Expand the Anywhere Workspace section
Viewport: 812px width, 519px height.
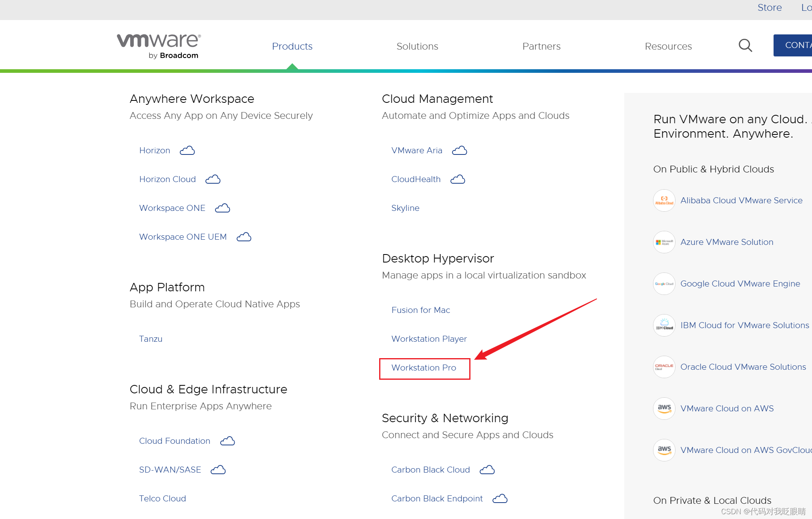191,99
